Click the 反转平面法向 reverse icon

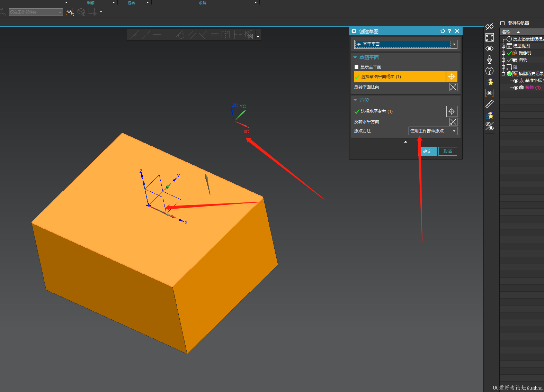[453, 87]
